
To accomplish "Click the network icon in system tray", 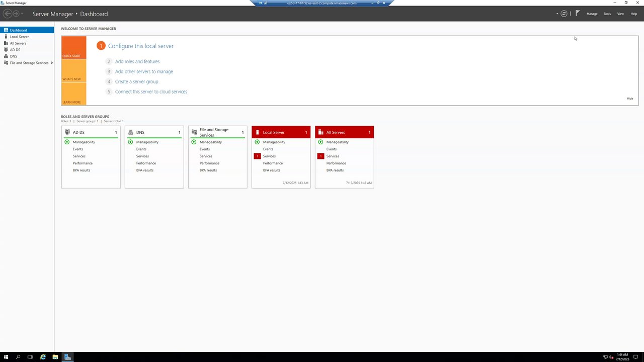I will point(605,357).
